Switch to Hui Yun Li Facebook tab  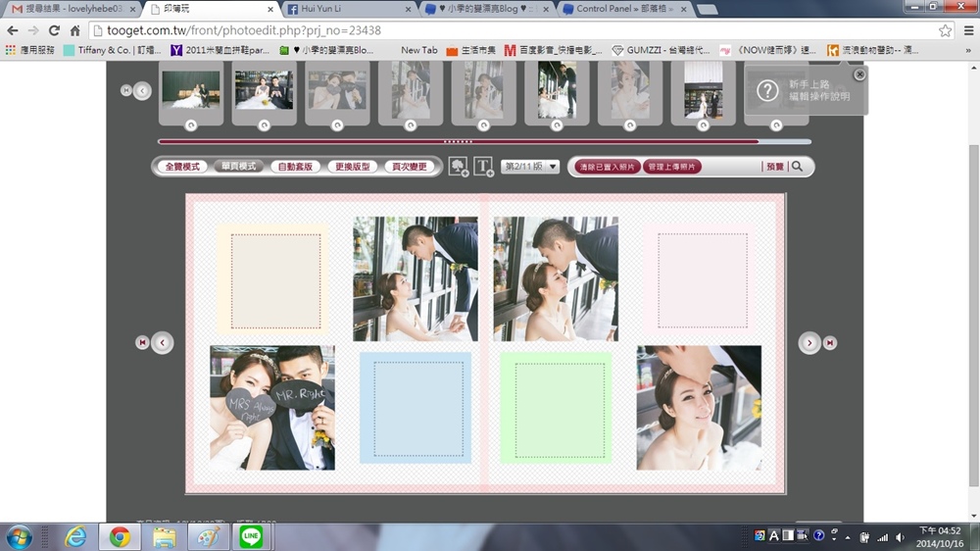point(350,9)
